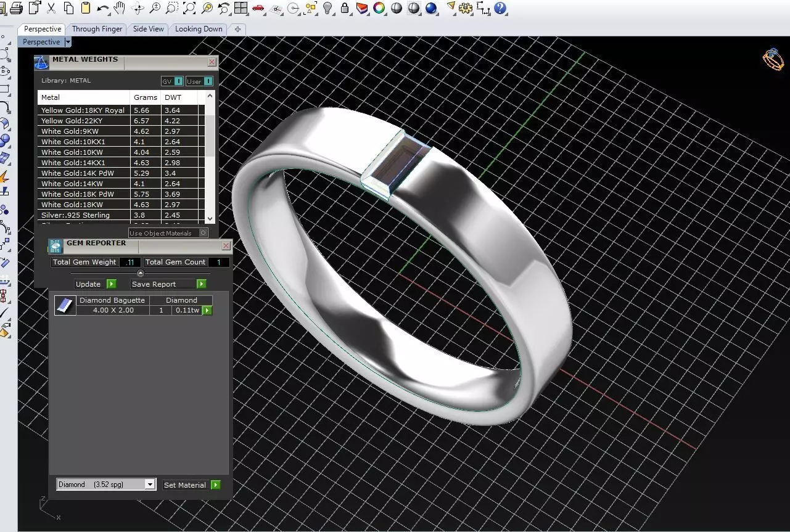Switch to the Through Finger tab
Image resolution: width=790 pixels, height=532 pixels.
[97, 29]
